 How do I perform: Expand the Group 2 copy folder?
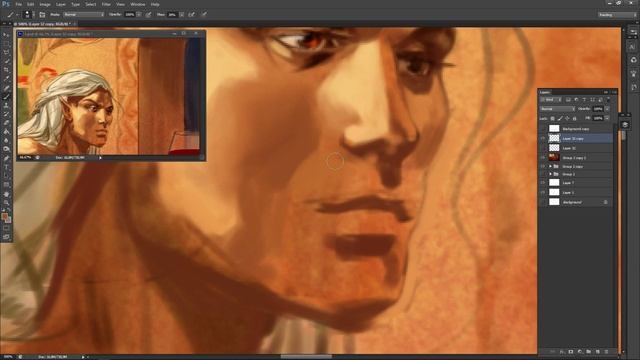(550, 167)
